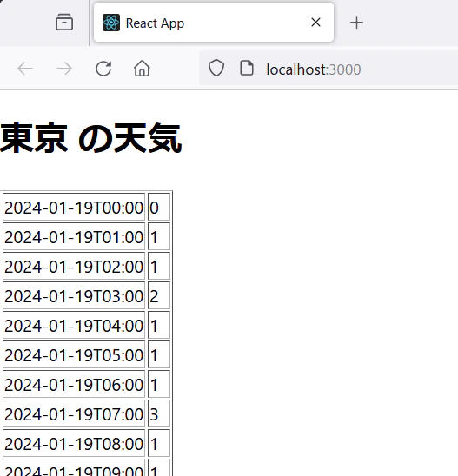Open a new tab with plus button

point(356,23)
